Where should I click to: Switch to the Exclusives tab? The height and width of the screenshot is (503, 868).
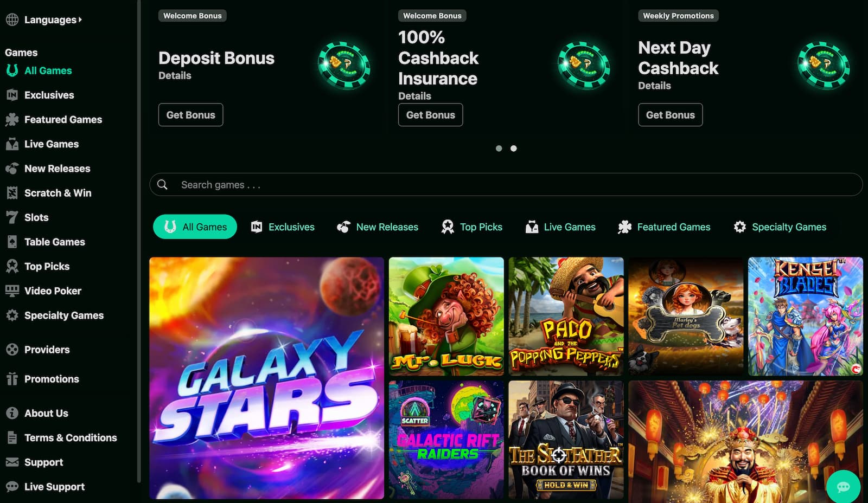283,227
